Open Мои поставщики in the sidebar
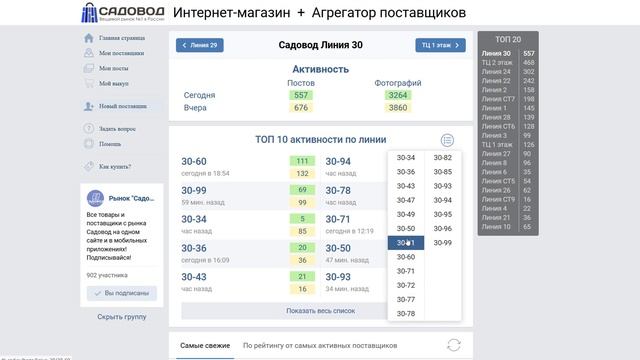640x360 pixels. [121, 53]
